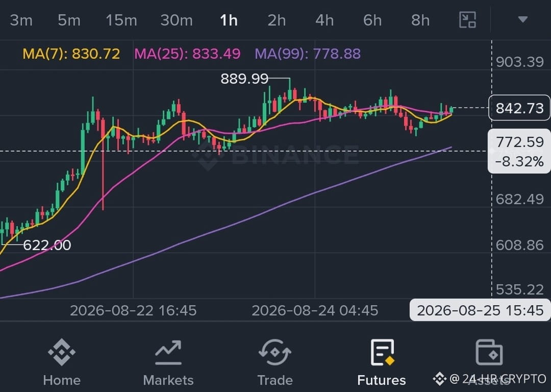The image size is (551, 392).
Task: Open the Futures tab icon
Action: pos(382,352)
